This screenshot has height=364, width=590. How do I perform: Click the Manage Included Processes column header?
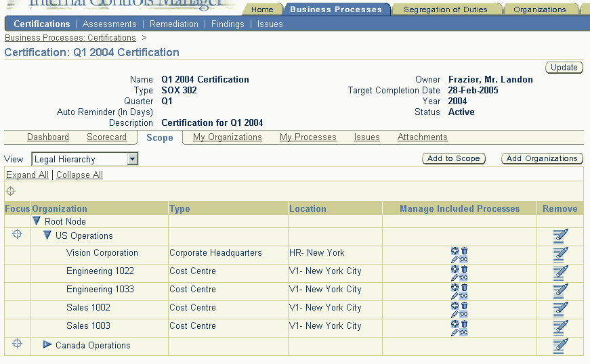click(x=459, y=209)
